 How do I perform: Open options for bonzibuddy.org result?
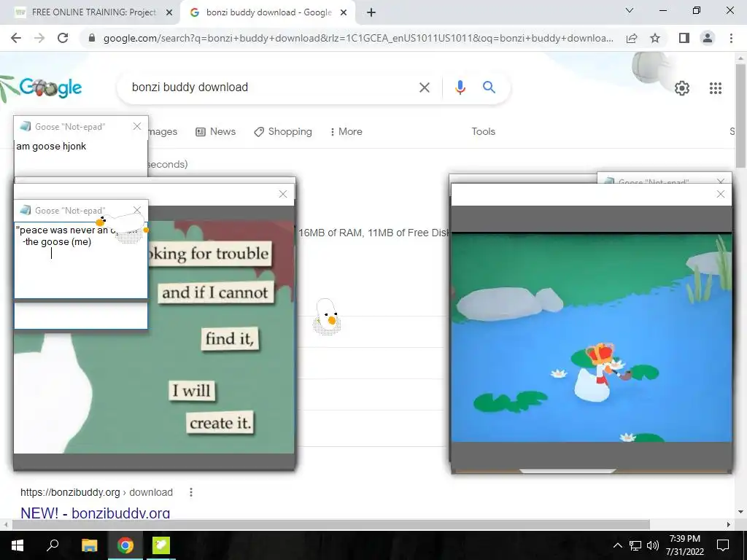pyautogui.click(x=191, y=492)
